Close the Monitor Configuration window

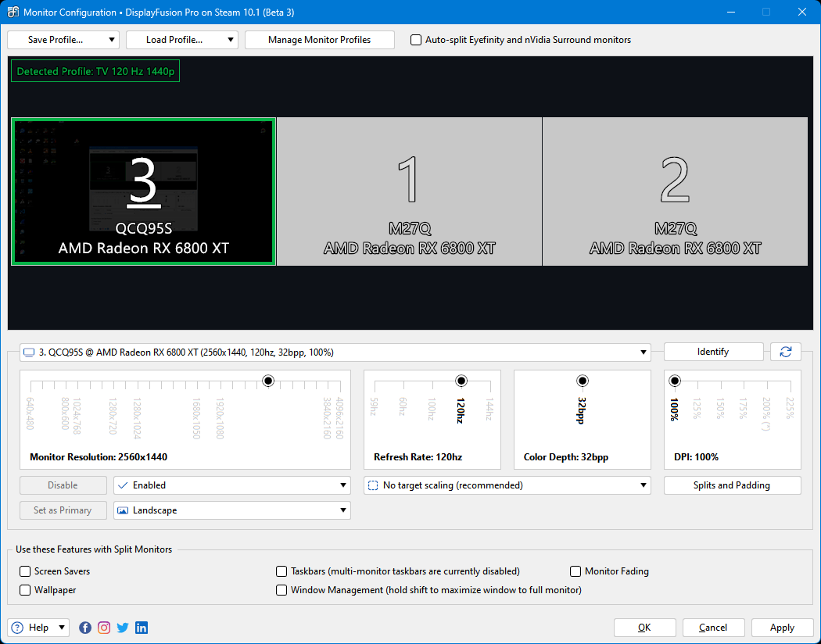tap(801, 12)
